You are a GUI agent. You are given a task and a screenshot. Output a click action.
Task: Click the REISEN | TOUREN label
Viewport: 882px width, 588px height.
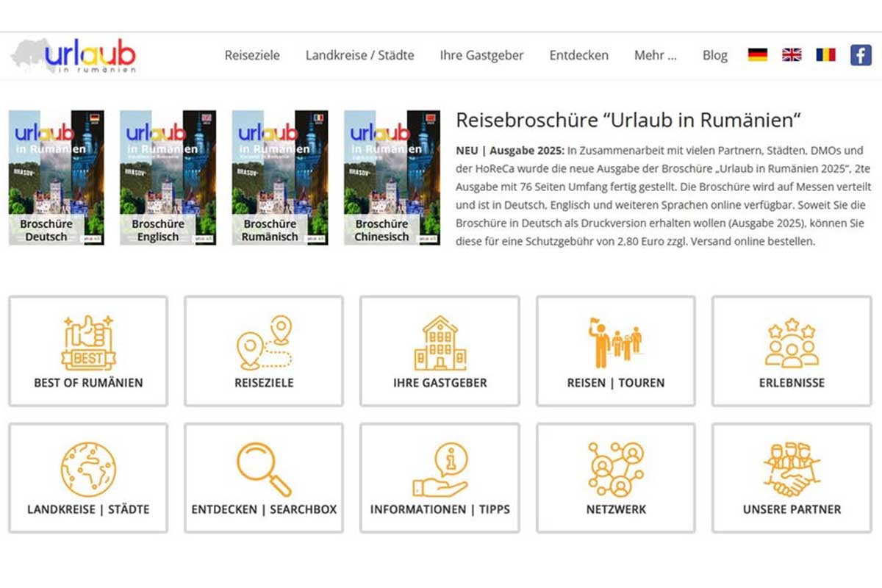(615, 383)
